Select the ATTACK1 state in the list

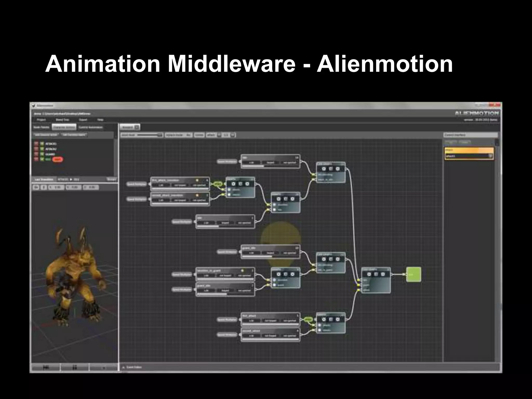51,144
